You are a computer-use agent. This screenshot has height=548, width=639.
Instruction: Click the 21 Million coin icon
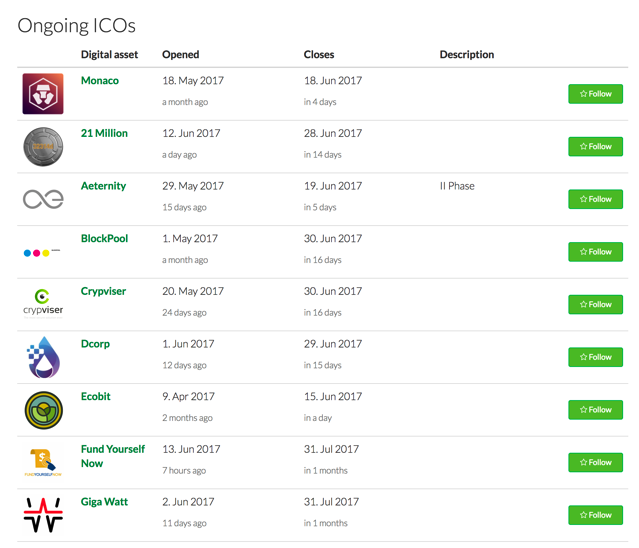[43, 146]
